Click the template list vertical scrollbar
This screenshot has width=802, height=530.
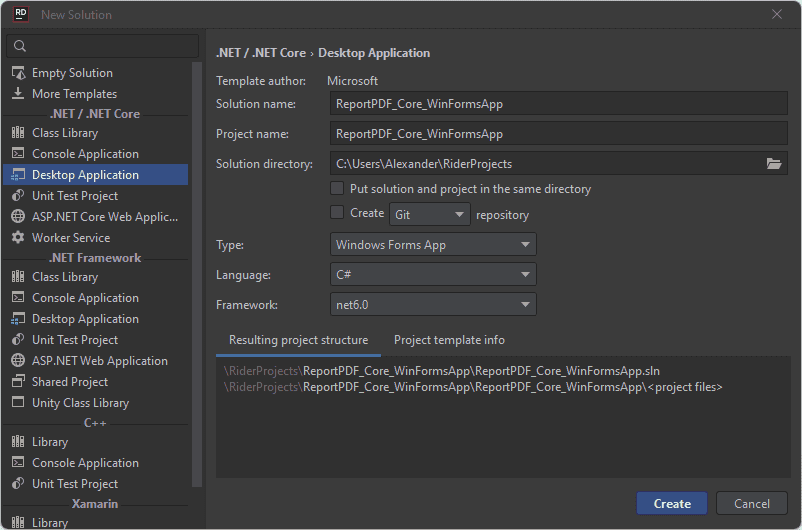[197, 274]
